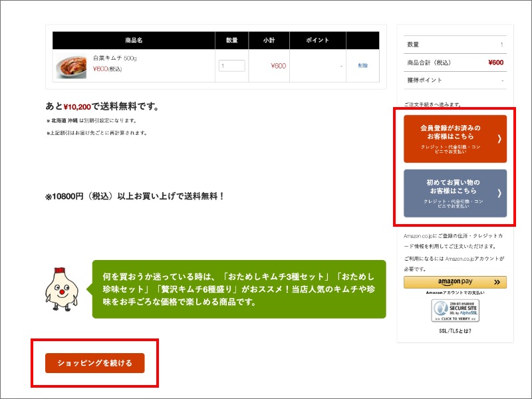Image resolution: width=532 pixels, height=399 pixels.
Task: Click the 商品名 column header
Action: coord(133,39)
